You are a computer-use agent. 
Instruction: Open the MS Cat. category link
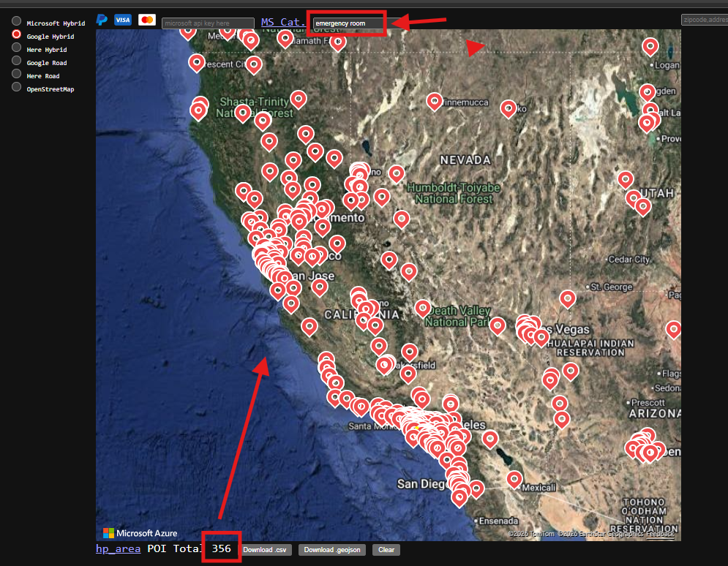point(283,22)
